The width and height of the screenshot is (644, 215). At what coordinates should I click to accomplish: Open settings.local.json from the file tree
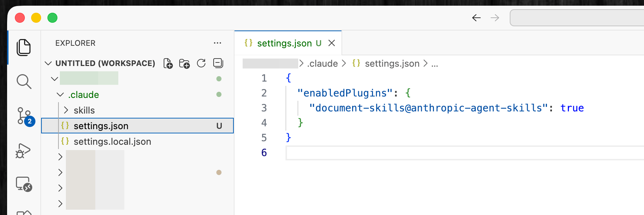112,142
